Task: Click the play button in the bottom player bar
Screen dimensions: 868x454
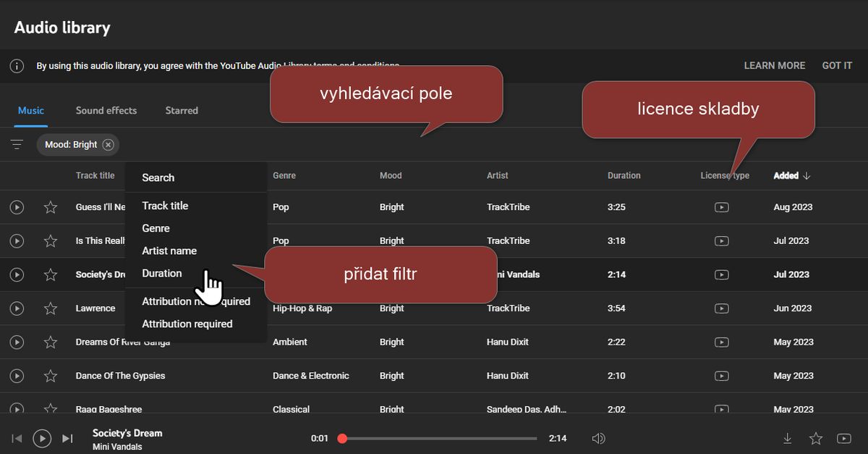Action: click(x=42, y=438)
